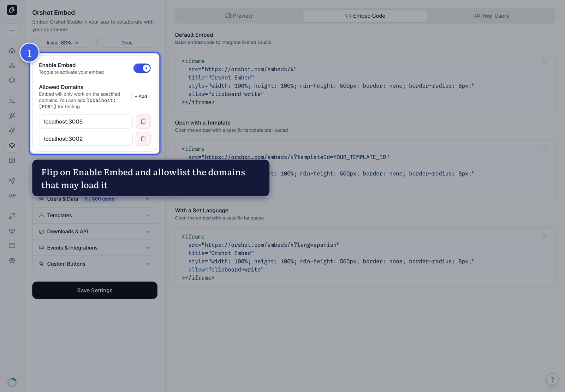Click the + Add domain button
This screenshot has width=565, height=392.
point(141,96)
